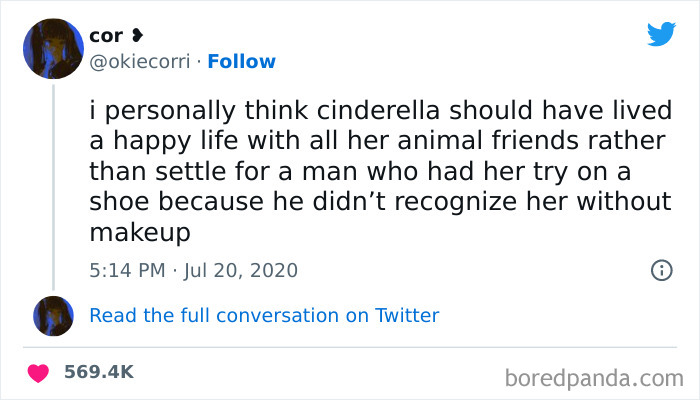View the 569.4K likes count

click(x=98, y=372)
